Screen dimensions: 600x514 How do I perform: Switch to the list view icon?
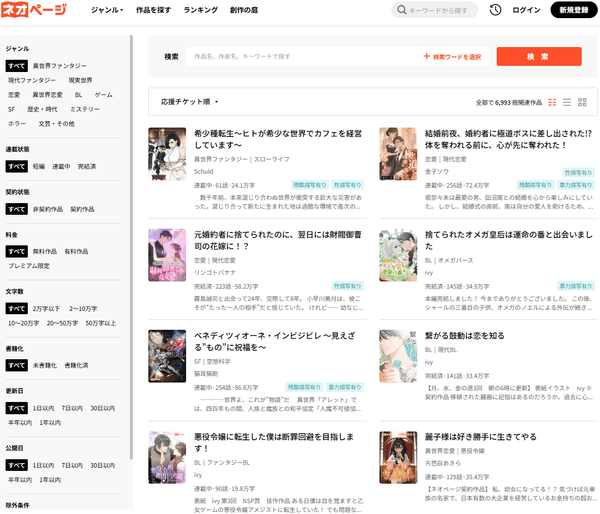(567, 102)
